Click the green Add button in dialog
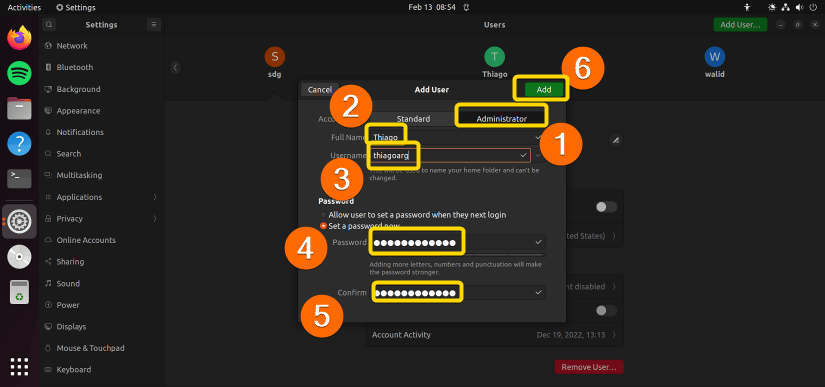 pos(544,90)
